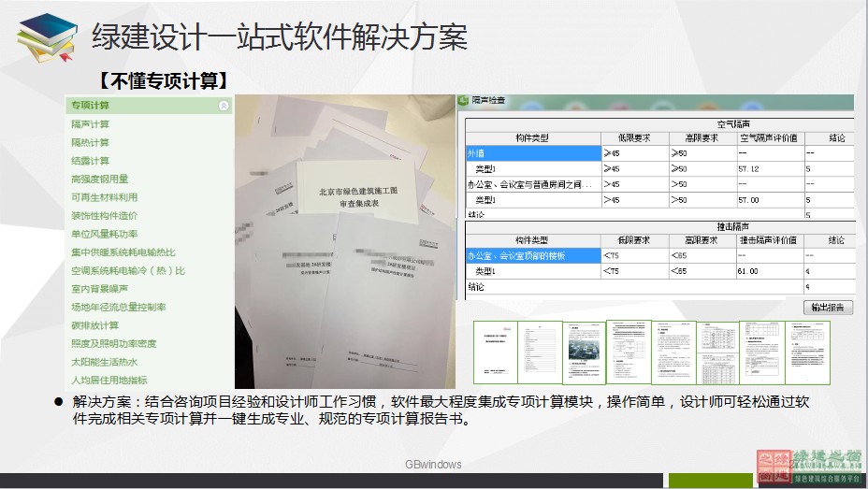Select 集中供暖系统耗电输热比 item
Viewport: 868px width, 489px height.
pos(123,252)
